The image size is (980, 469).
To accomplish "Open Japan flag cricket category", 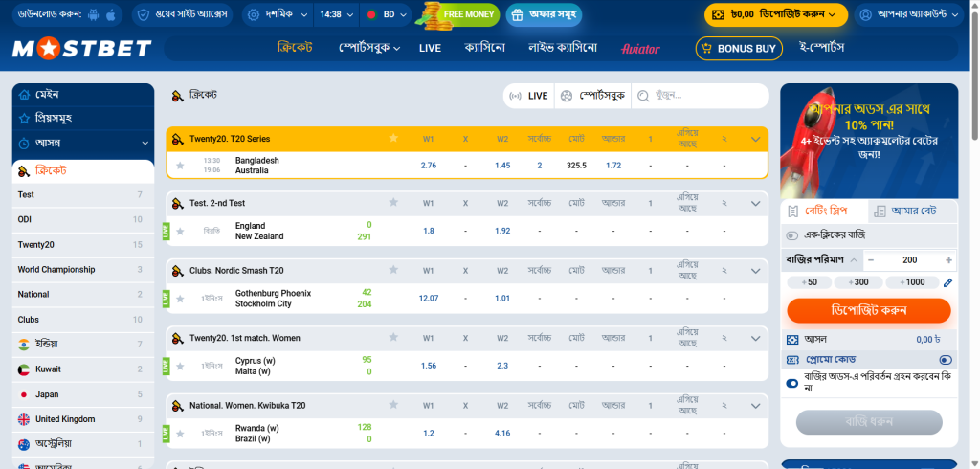I will (x=24, y=394).
